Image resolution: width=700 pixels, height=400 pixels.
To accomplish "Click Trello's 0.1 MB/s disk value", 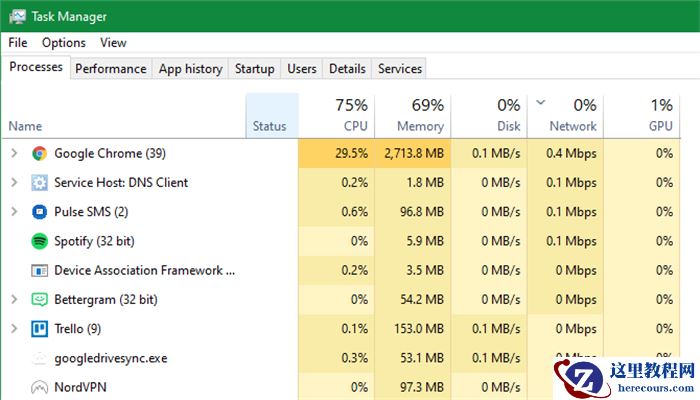I will click(x=496, y=329).
